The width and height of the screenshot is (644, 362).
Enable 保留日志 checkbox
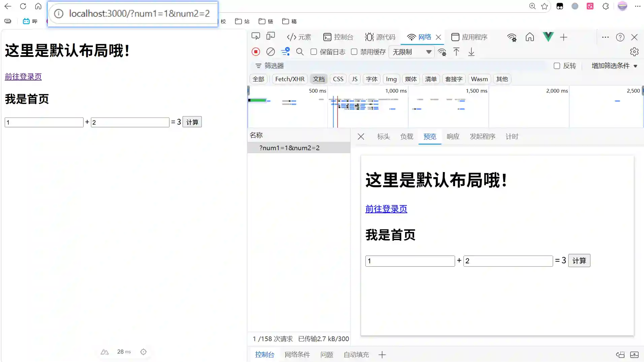314,52
